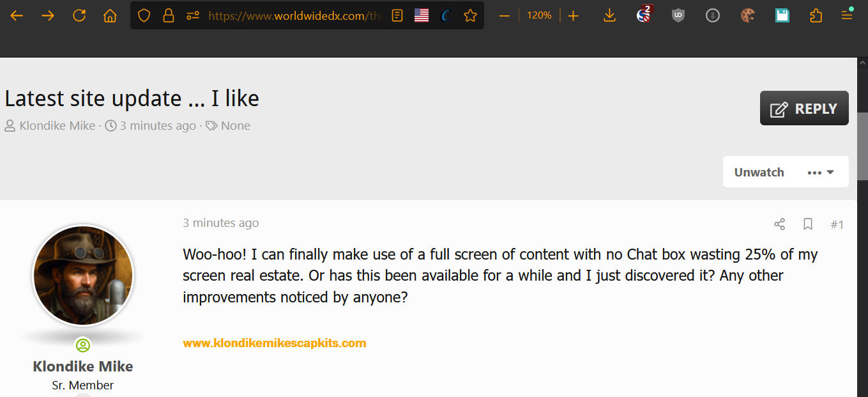Screen dimensions: 868x397
Task: Open the extensions puzzle icon
Action: coord(816,15)
